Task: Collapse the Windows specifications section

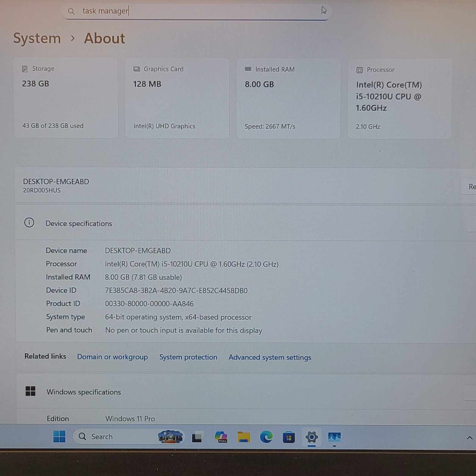Action: (x=470, y=392)
